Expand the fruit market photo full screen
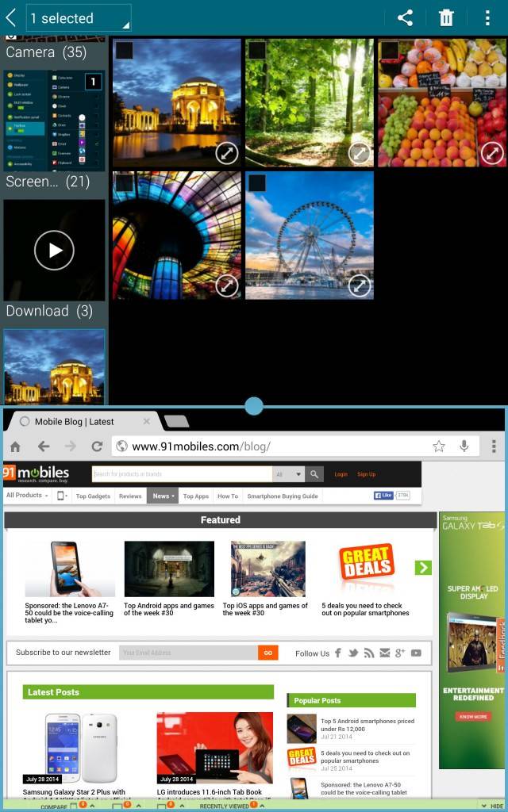 [492, 153]
